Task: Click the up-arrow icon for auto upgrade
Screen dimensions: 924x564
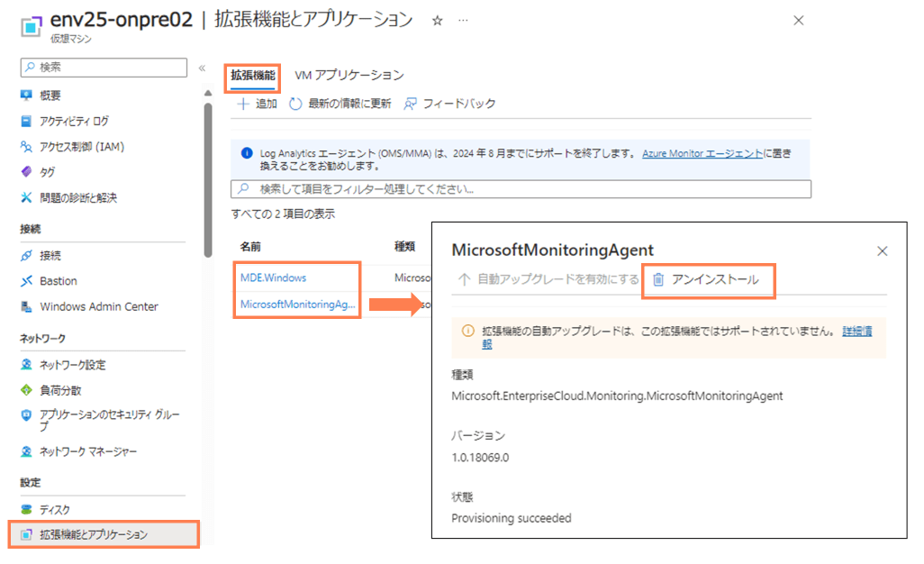Action: (465, 279)
